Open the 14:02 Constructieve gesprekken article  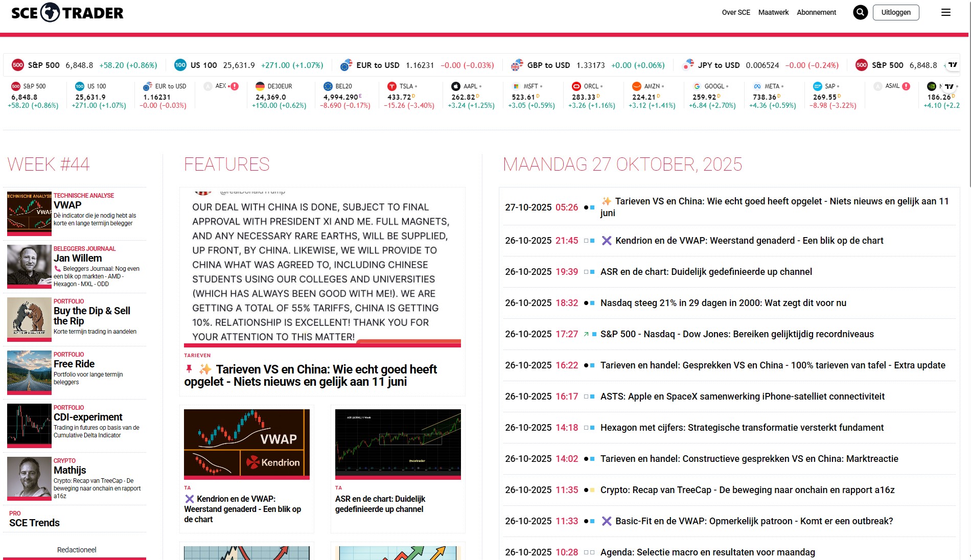click(x=749, y=459)
